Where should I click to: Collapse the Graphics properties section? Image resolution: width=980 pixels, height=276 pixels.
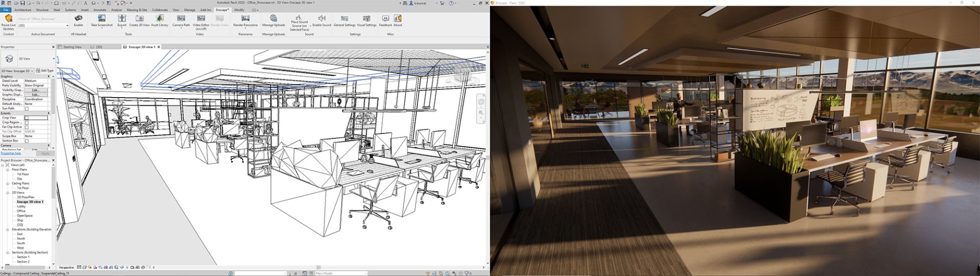tap(48, 76)
